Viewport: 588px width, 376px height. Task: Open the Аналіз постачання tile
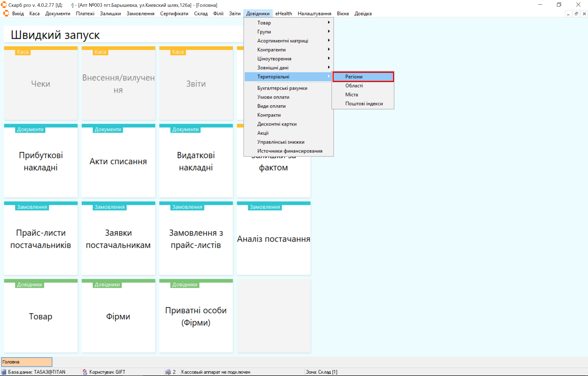273,239
